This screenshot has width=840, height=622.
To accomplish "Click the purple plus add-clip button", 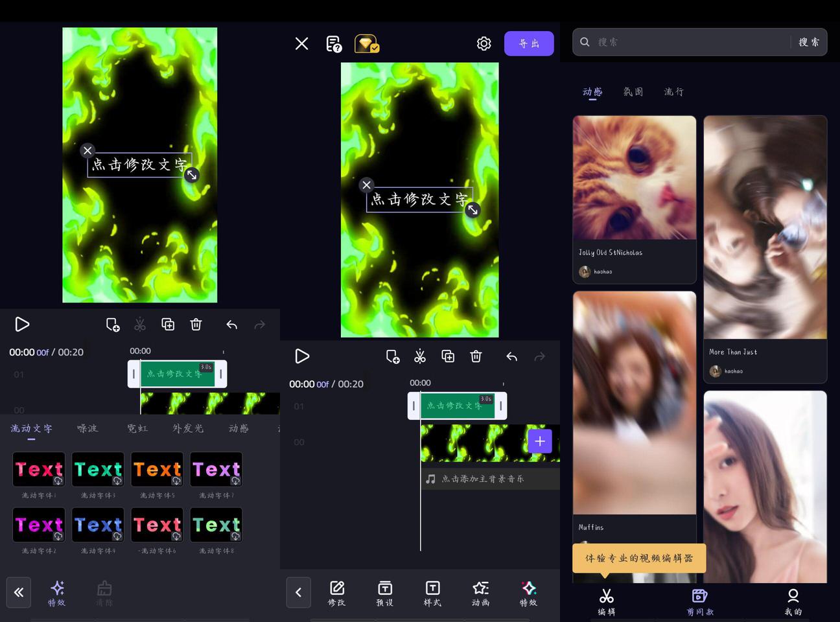I will point(540,441).
